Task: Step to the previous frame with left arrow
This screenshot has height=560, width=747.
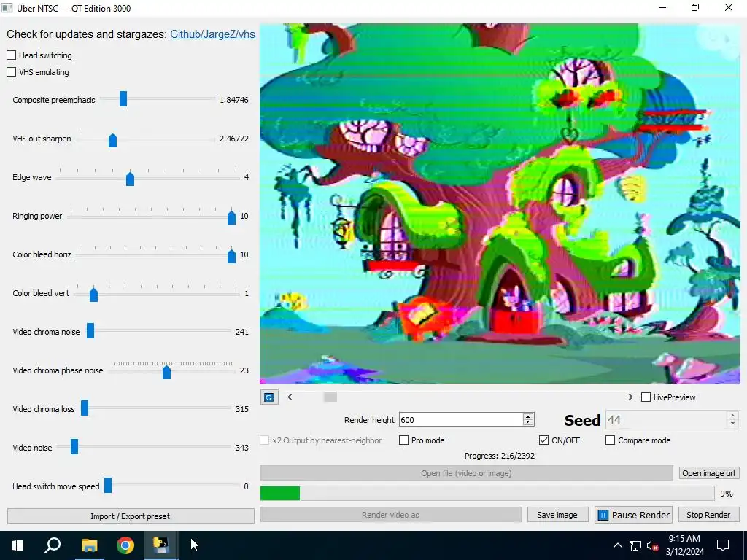Action: 290,397
